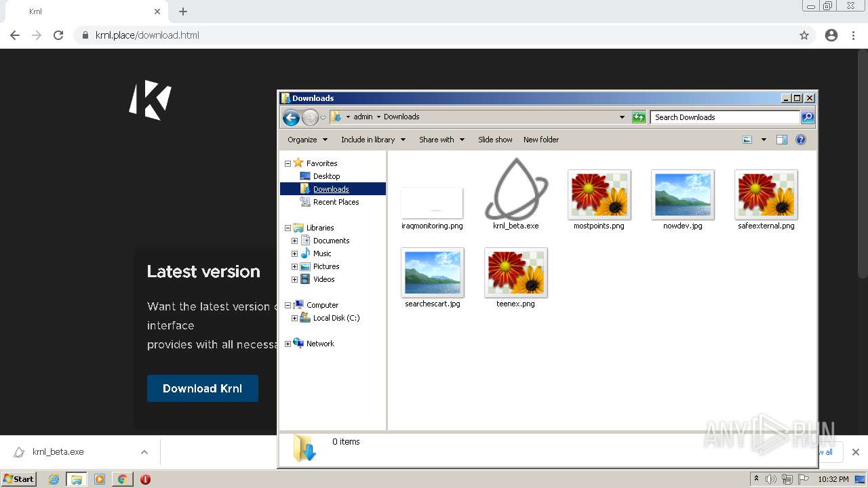The height and width of the screenshot is (488, 868).
Task: Click the Explorer Forward navigation arrow
Action: [x=310, y=117]
